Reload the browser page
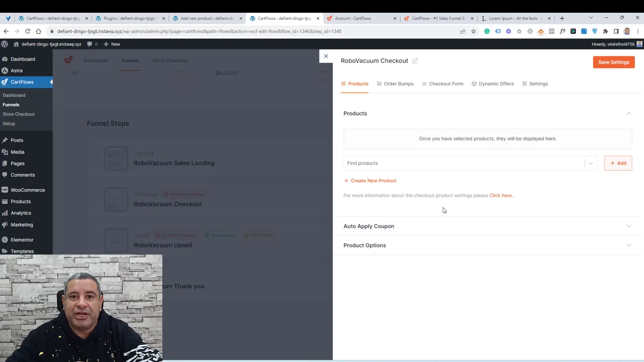Image resolution: width=644 pixels, height=362 pixels. tap(28, 31)
